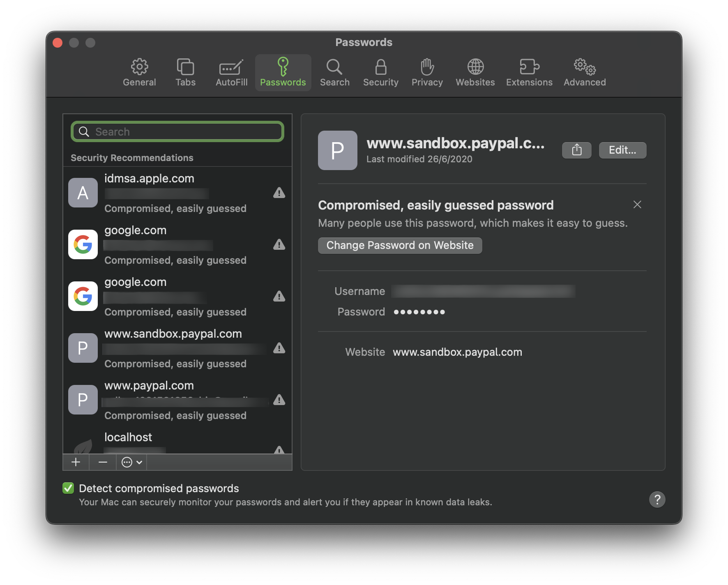Viewport: 728px width, 585px height.
Task: Go to the Security preferences tab
Action: click(380, 73)
